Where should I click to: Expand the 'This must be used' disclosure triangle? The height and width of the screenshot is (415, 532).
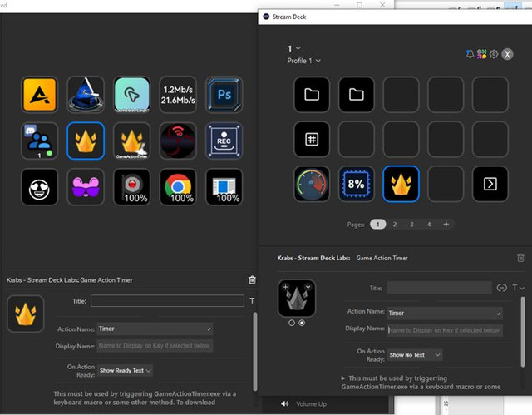click(x=343, y=378)
